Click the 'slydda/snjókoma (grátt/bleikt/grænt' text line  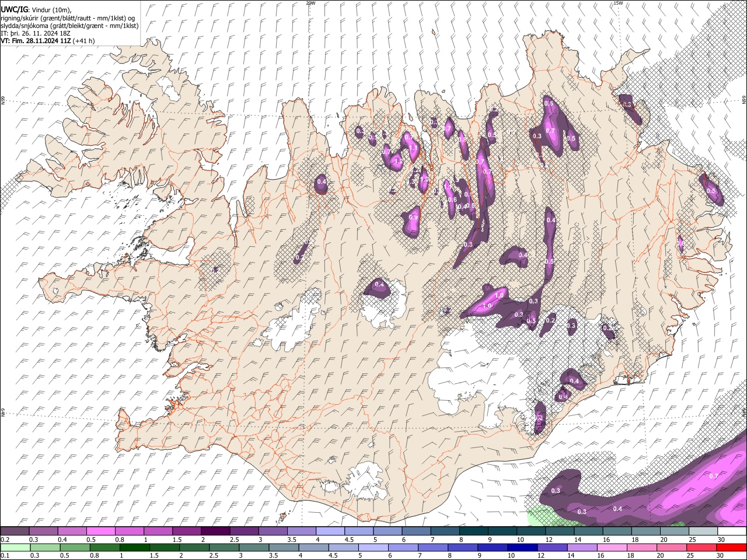click(x=69, y=26)
